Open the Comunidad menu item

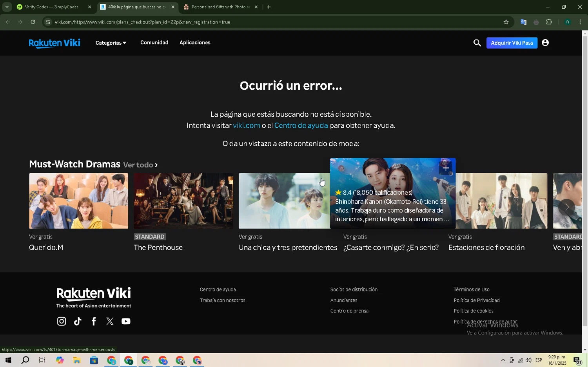point(154,42)
